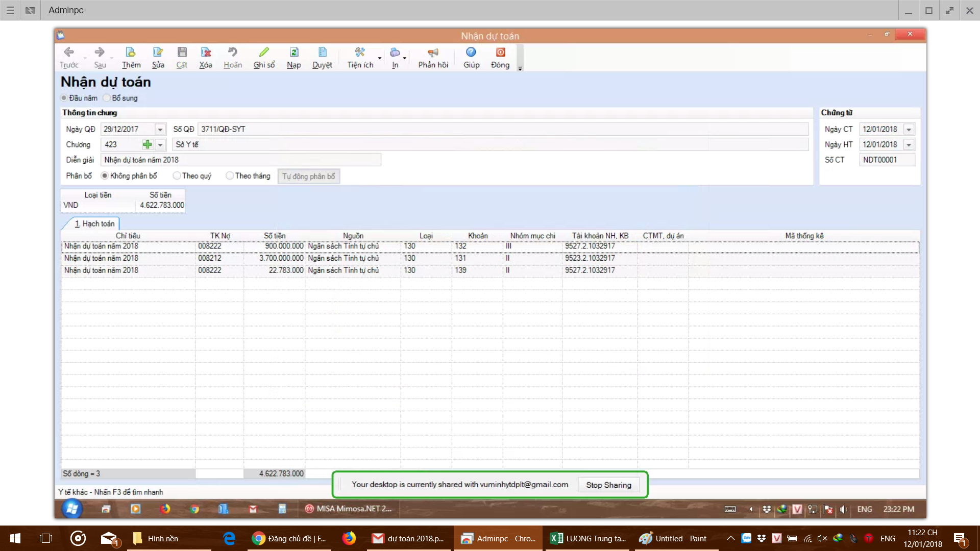The image size is (980, 551).
Task: Open the Ngày QĐ date dropdown
Action: (x=160, y=130)
